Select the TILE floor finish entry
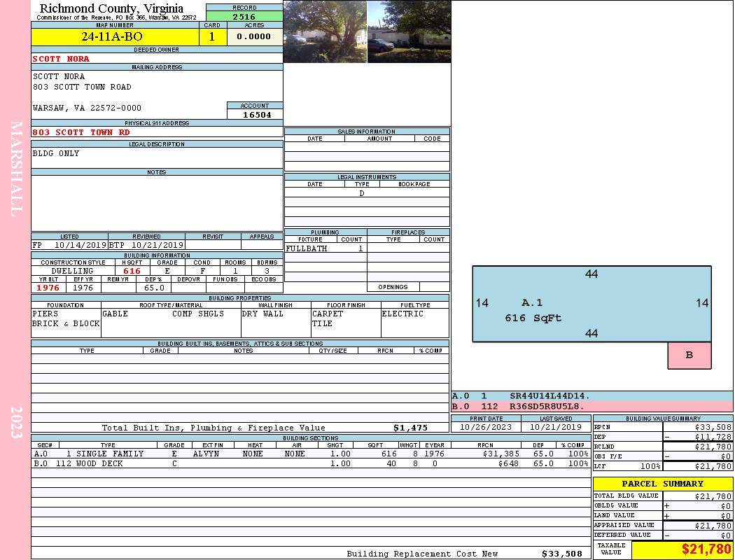 point(322,323)
